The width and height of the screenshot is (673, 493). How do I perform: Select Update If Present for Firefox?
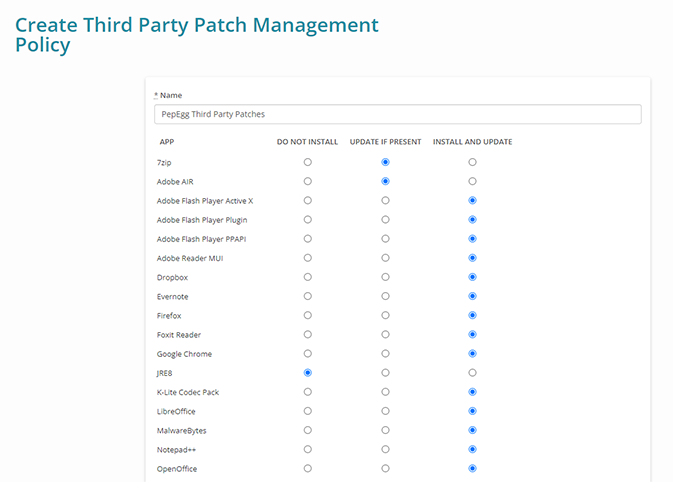point(385,315)
